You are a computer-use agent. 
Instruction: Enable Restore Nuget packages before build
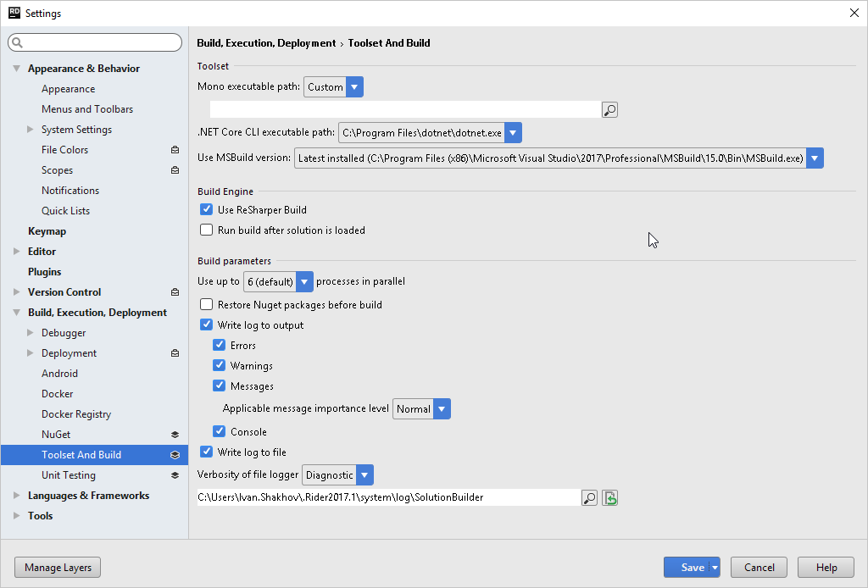[x=206, y=305]
